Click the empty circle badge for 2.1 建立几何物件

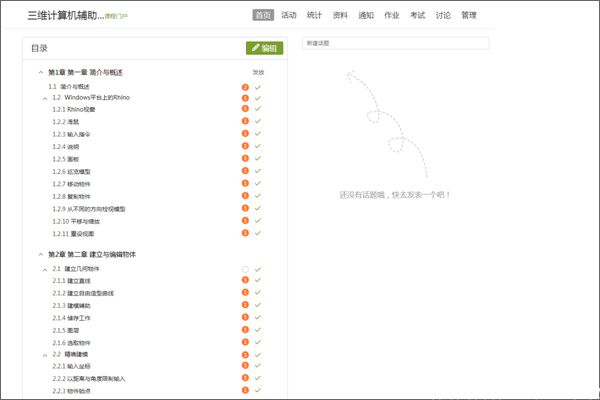coord(245,269)
